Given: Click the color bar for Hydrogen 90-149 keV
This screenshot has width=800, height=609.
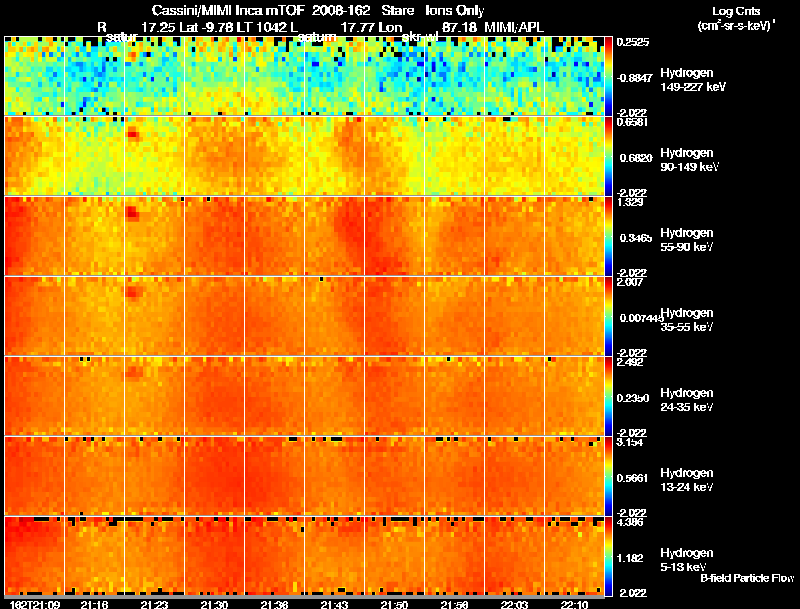Looking at the screenshot, I should tap(608, 156).
